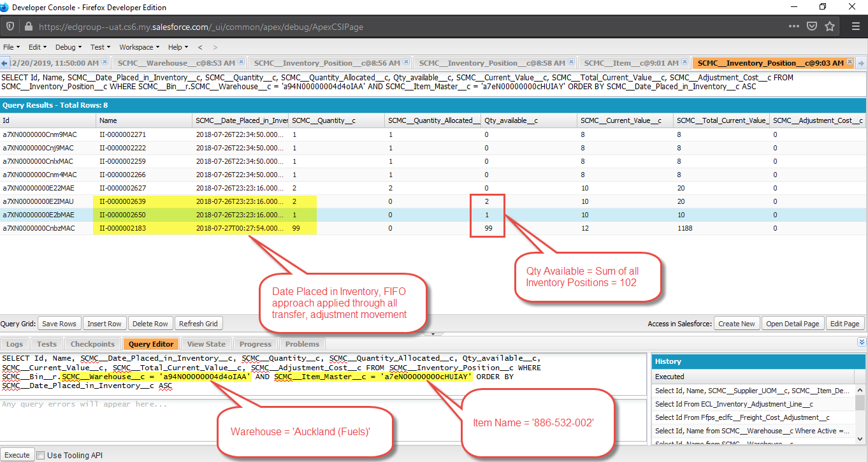
Task: Open the Help menu
Action: coord(178,47)
